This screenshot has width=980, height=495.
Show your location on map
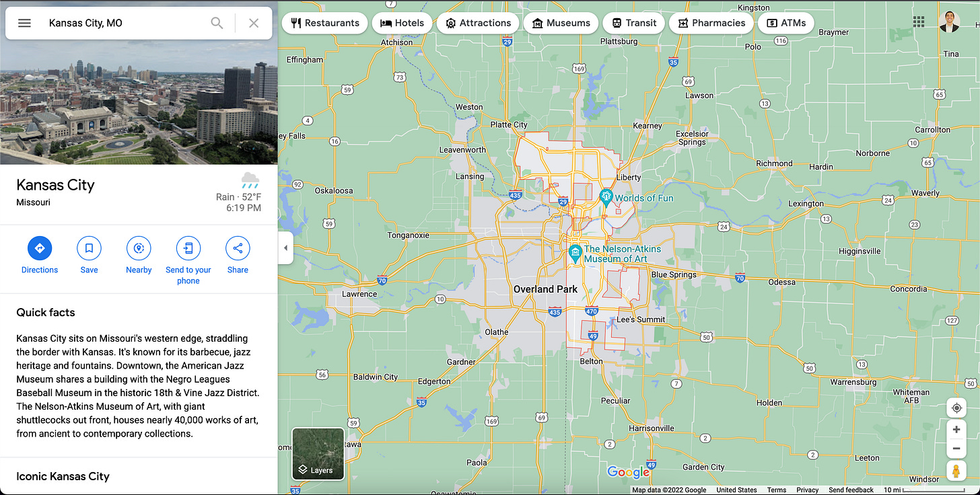coord(956,408)
